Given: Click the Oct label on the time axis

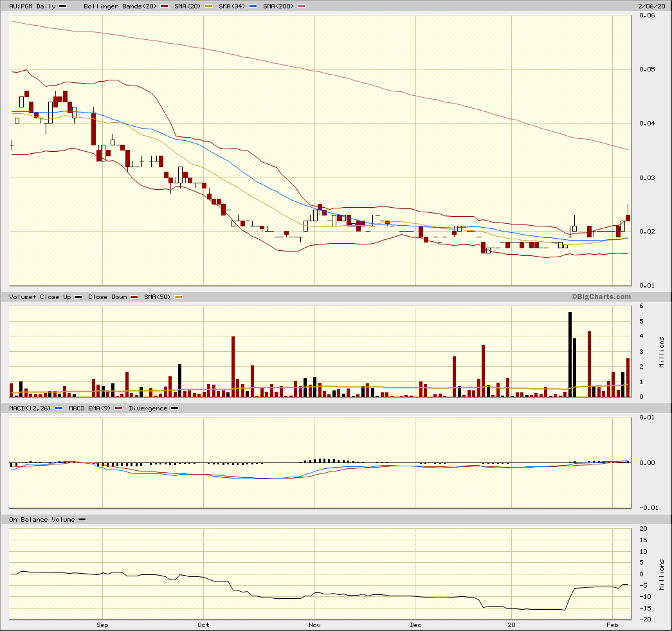Looking at the screenshot, I should pos(204,625).
